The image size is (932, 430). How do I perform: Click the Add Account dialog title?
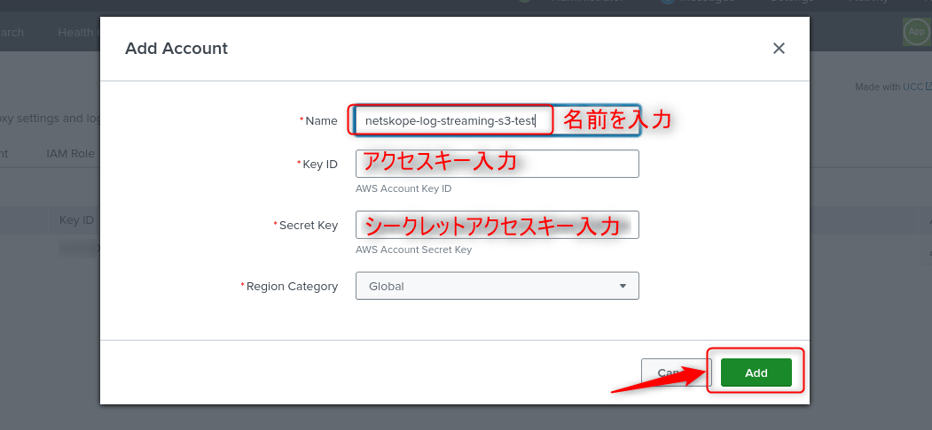click(176, 49)
